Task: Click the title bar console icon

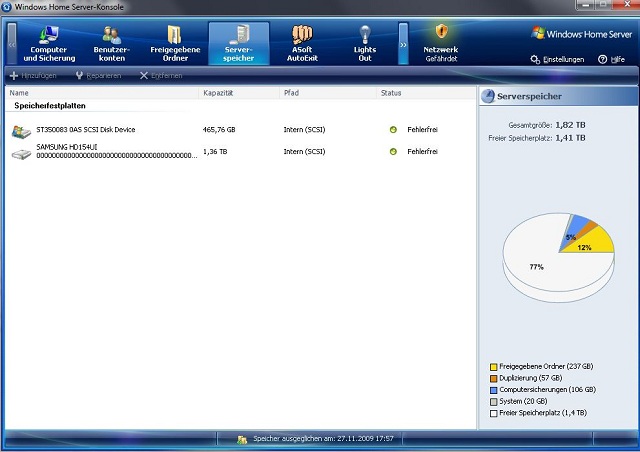Action: click(7, 7)
